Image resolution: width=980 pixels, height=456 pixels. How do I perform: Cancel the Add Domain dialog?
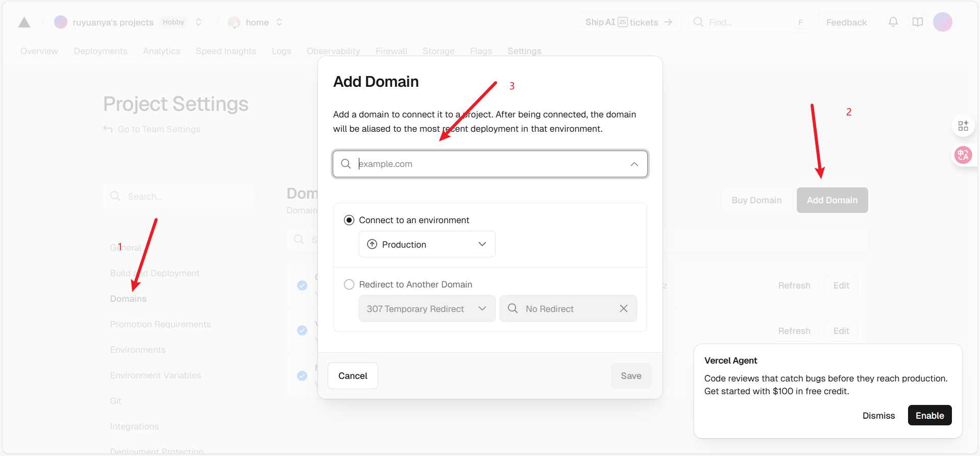click(x=353, y=376)
